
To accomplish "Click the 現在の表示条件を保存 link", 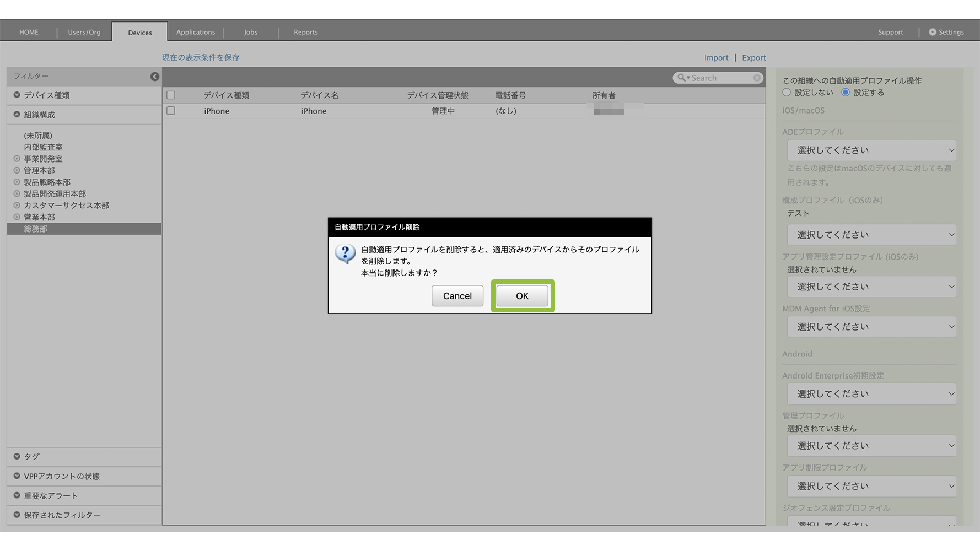I will (201, 57).
